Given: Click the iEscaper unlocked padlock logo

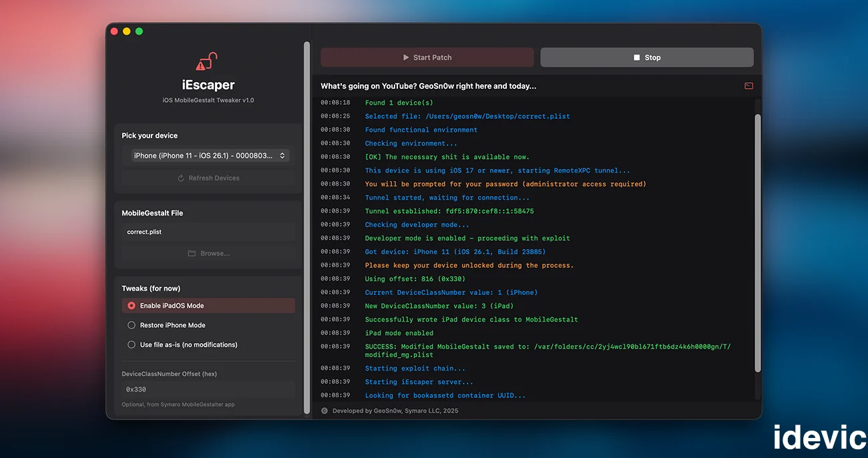Looking at the screenshot, I should click(207, 61).
